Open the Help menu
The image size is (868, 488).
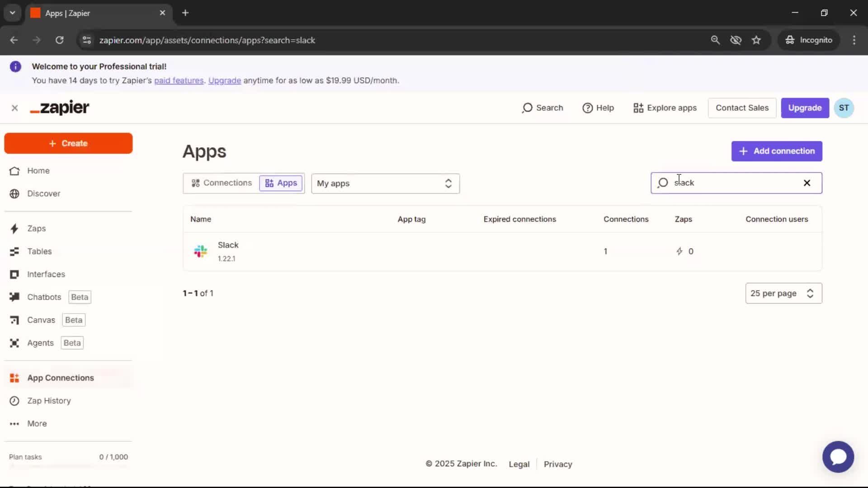598,108
